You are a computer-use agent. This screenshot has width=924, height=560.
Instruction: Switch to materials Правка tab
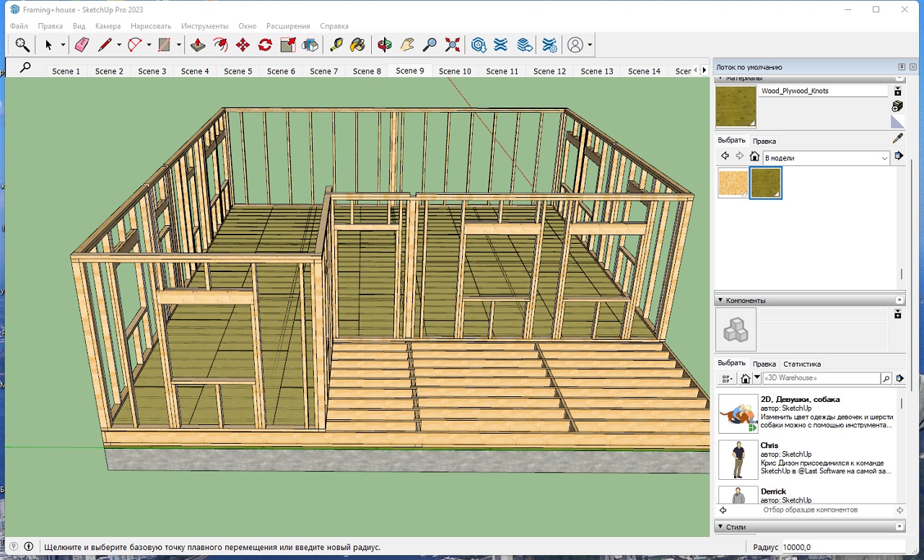pyautogui.click(x=764, y=141)
